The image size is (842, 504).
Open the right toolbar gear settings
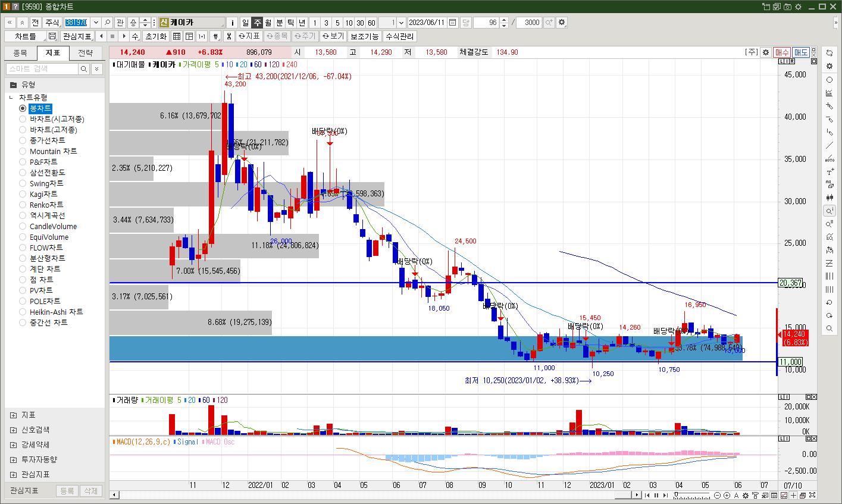830,66
